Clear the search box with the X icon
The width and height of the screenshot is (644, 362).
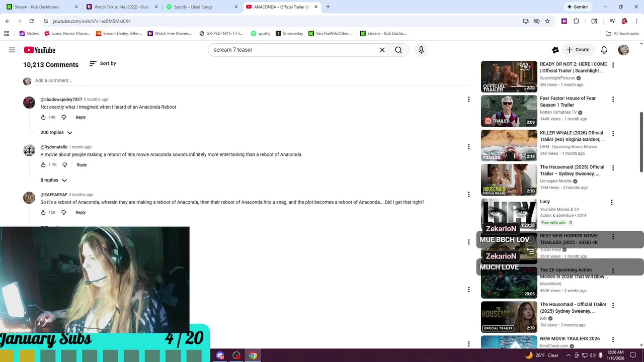[x=382, y=50]
